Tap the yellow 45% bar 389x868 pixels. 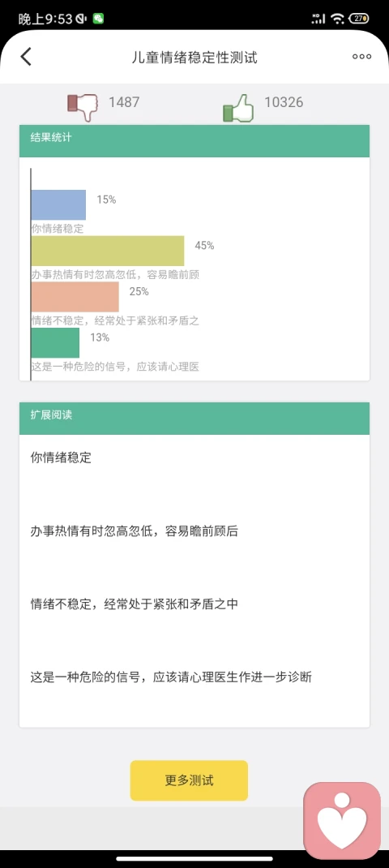108,251
